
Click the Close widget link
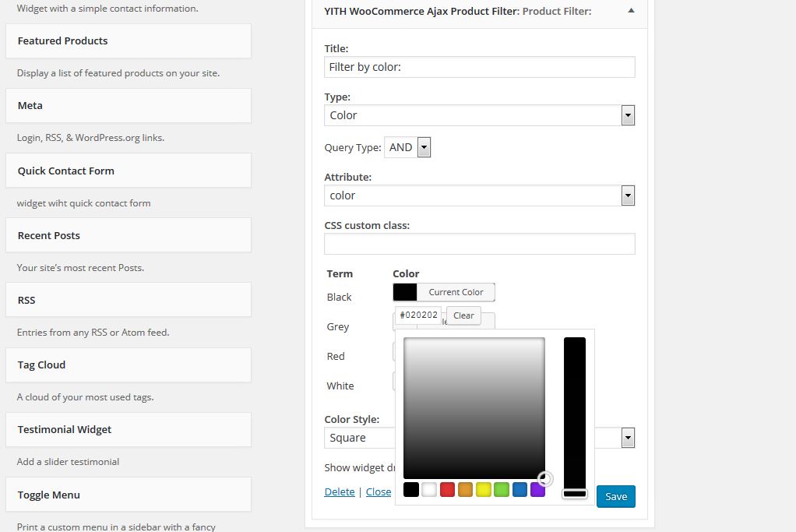tap(379, 492)
